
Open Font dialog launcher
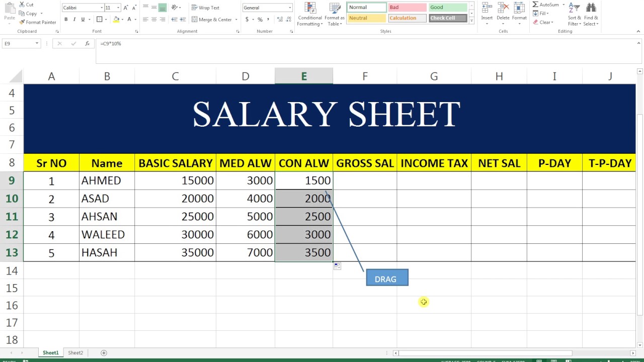pyautogui.click(x=136, y=31)
